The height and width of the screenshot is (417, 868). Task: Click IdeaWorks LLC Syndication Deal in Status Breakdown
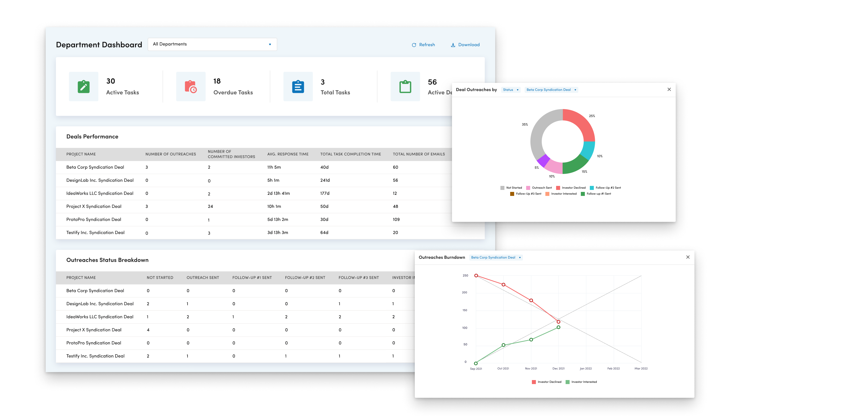100,317
